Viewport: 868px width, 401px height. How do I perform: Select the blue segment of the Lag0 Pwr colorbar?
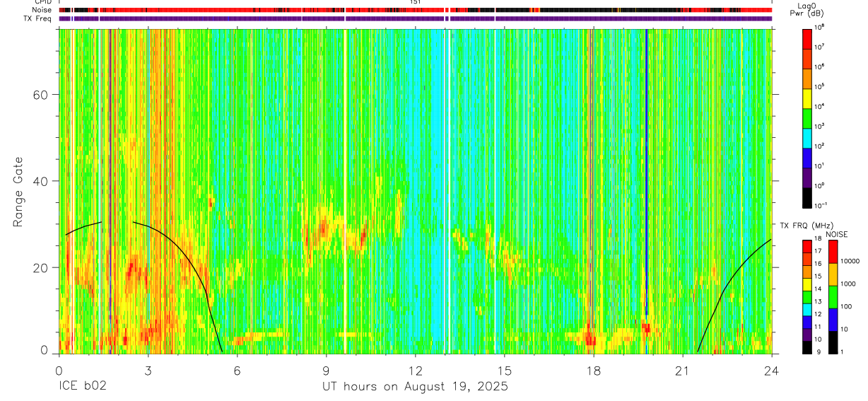[807, 159]
